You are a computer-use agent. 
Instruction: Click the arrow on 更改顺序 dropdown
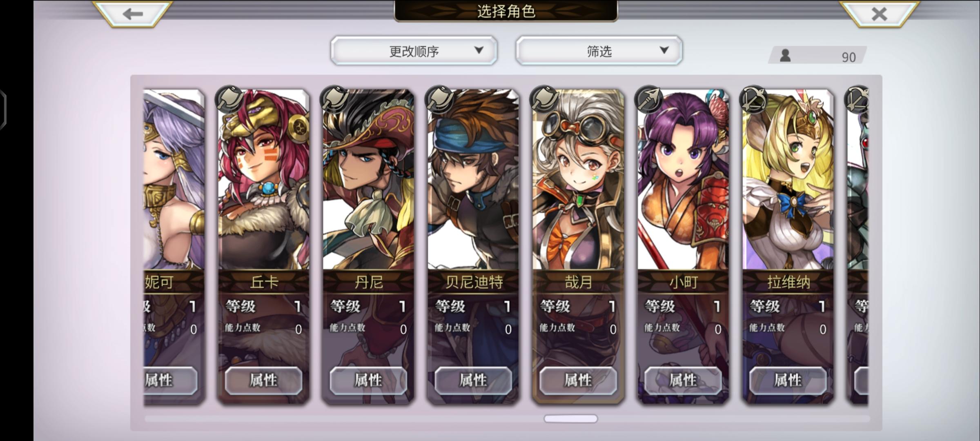[479, 50]
